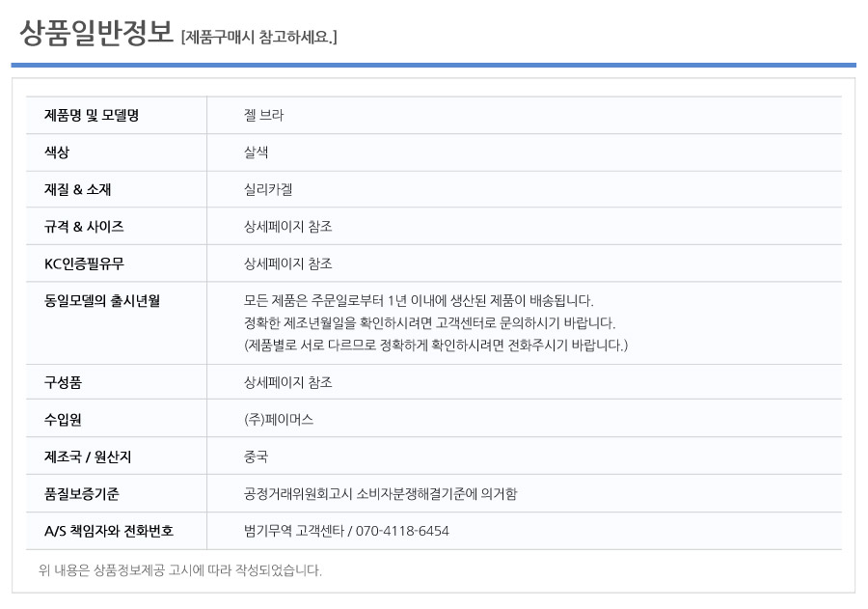This screenshot has width=868, height=609.
Task: Click 상세페이지 참조 in the 규격 & 사이즈 row
Action: point(288,227)
